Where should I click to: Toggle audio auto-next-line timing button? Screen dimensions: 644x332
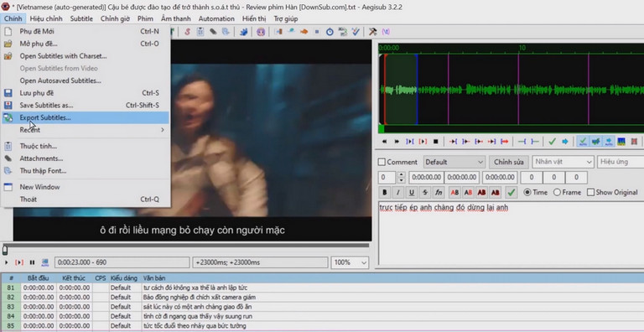pos(595,142)
